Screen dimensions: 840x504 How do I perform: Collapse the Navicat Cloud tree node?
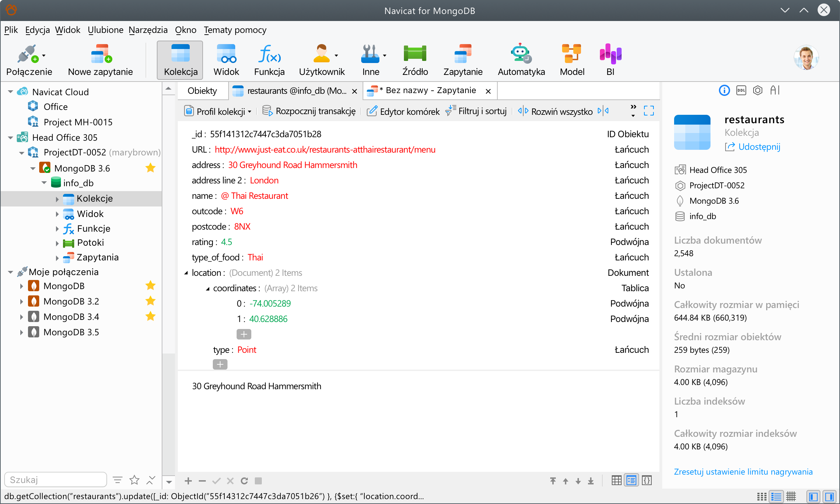tap(10, 92)
